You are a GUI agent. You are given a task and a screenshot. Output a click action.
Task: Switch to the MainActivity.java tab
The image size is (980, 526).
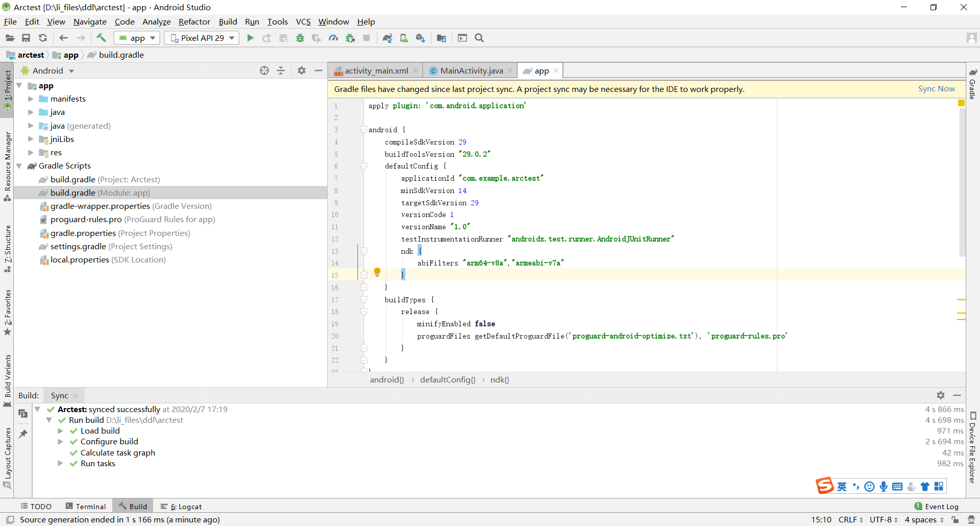(x=470, y=70)
